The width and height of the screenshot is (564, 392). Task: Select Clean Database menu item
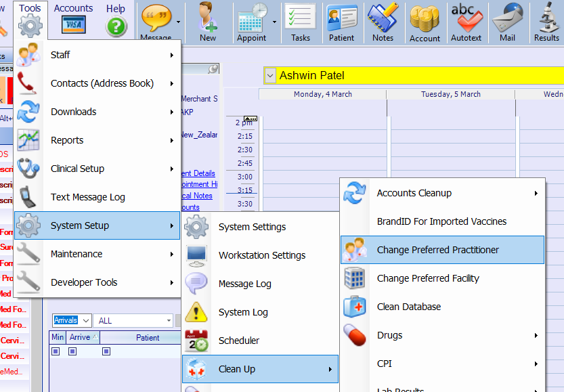pyautogui.click(x=442, y=307)
